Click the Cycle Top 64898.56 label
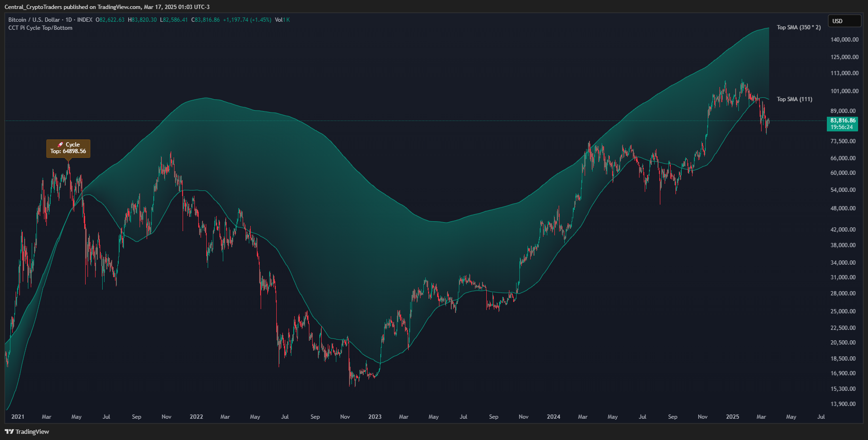Screen dimensions: 868x440 pyautogui.click(x=68, y=148)
